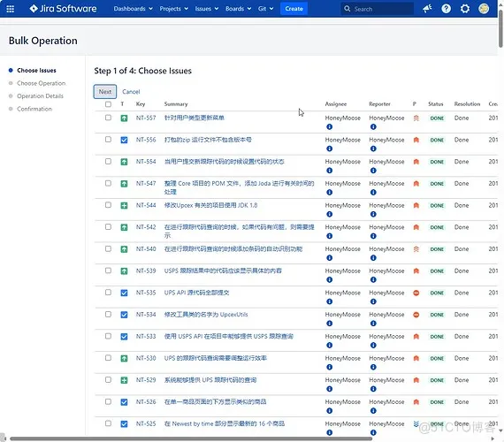Open the Help question mark icon

click(446, 9)
